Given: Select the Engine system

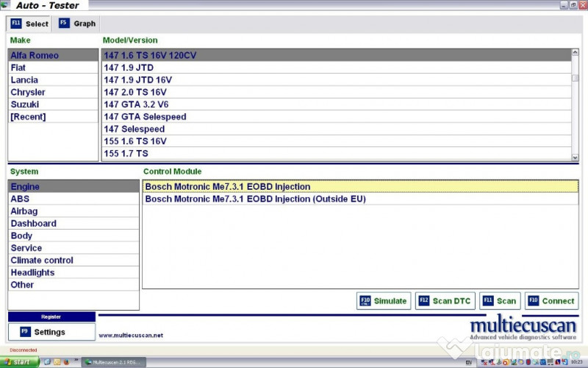Looking at the screenshot, I should click(x=73, y=187).
